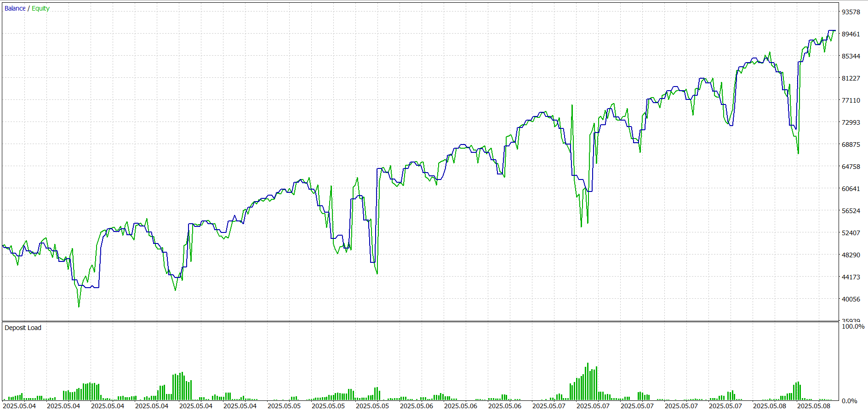This screenshot has height=411, width=868.
Task: Click the tallest Deposit Load bar
Action: pos(588,382)
